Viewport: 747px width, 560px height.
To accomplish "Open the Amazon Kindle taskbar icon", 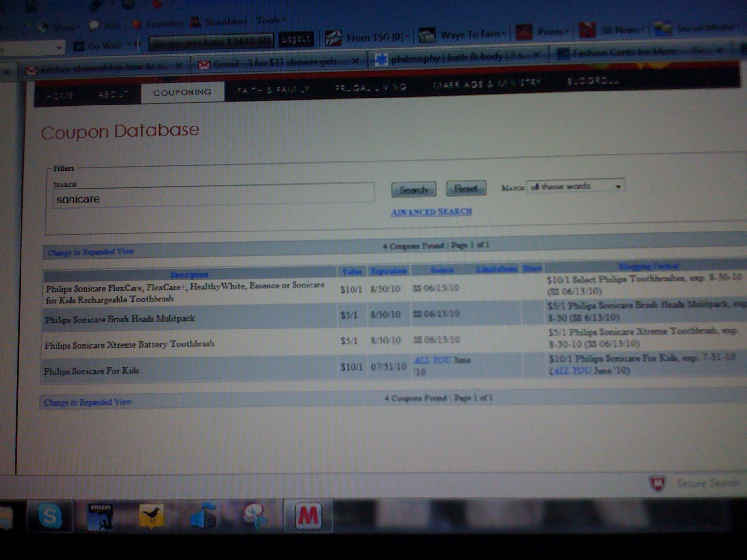I will [100, 516].
